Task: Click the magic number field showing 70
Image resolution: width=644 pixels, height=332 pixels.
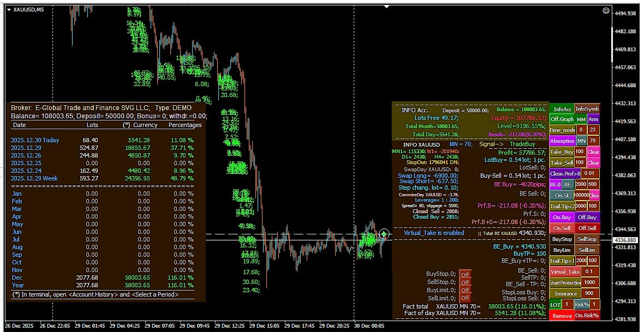Action: coord(593,140)
